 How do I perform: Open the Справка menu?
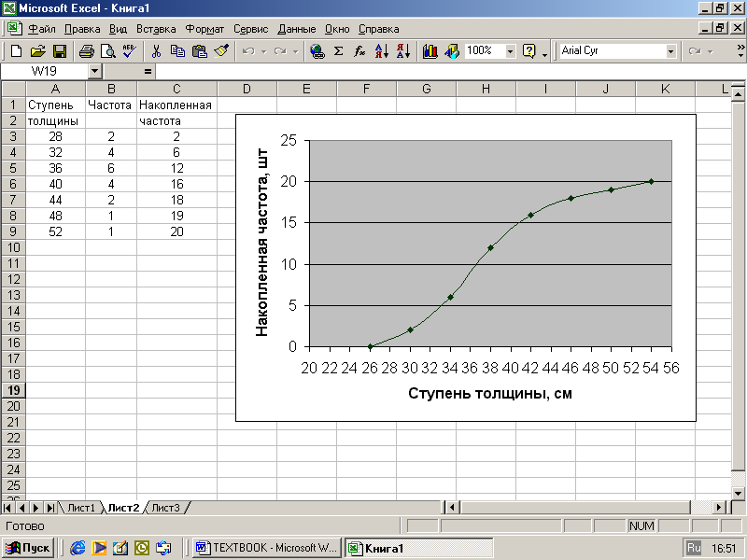pos(378,29)
